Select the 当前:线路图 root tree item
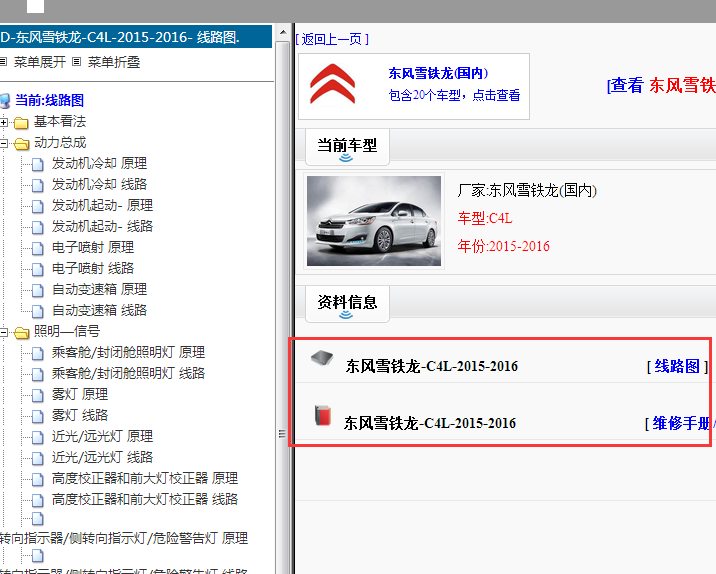716x574 pixels. point(49,100)
